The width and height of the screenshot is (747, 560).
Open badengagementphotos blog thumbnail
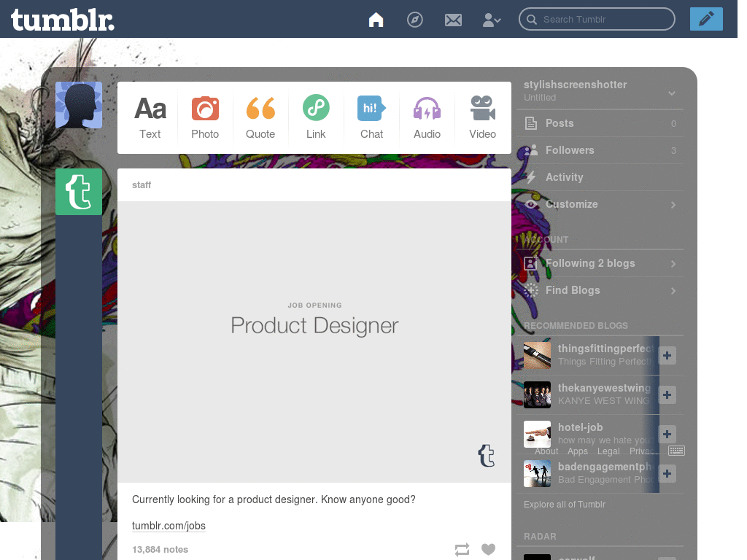pos(537,473)
